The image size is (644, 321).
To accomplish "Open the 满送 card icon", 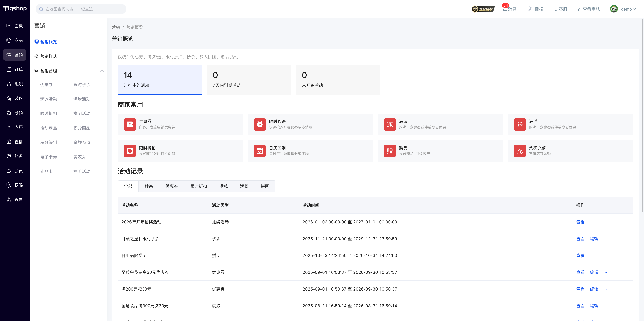I will click(x=520, y=124).
